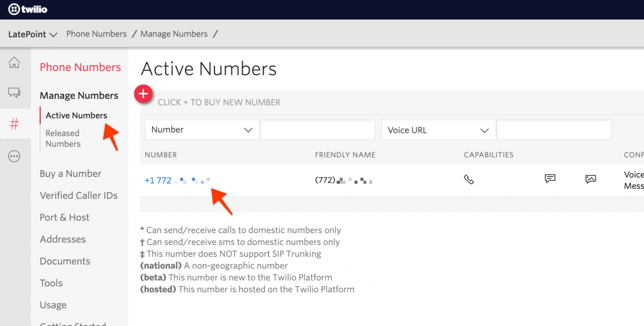Click the Active Numbers page heading

click(209, 69)
